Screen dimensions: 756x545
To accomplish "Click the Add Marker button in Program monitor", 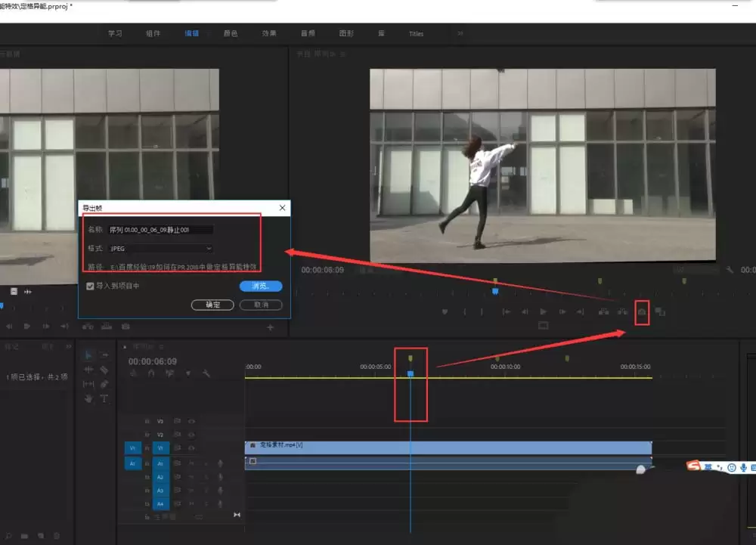I will 445,311.
